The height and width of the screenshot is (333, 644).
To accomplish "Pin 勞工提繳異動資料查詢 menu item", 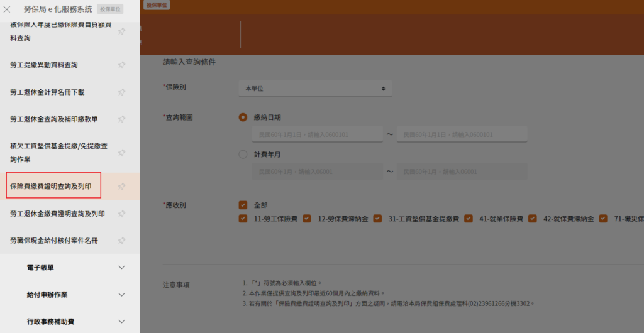I will point(122,65).
